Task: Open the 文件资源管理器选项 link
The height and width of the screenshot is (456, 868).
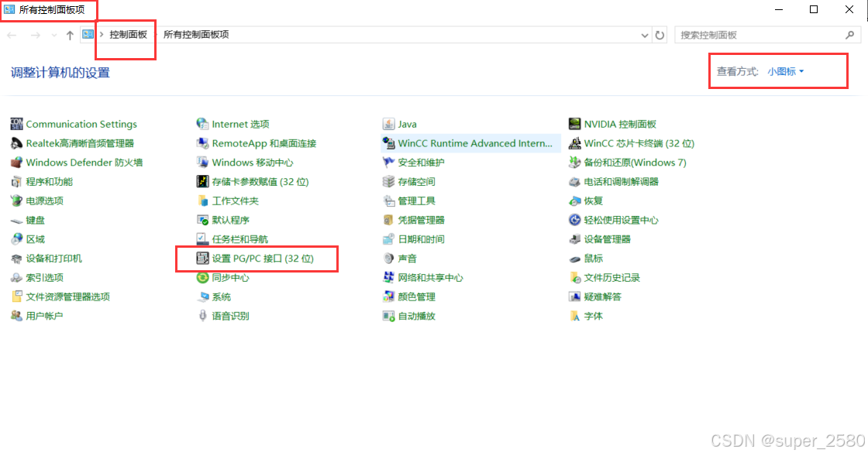Action: pos(67,297)
